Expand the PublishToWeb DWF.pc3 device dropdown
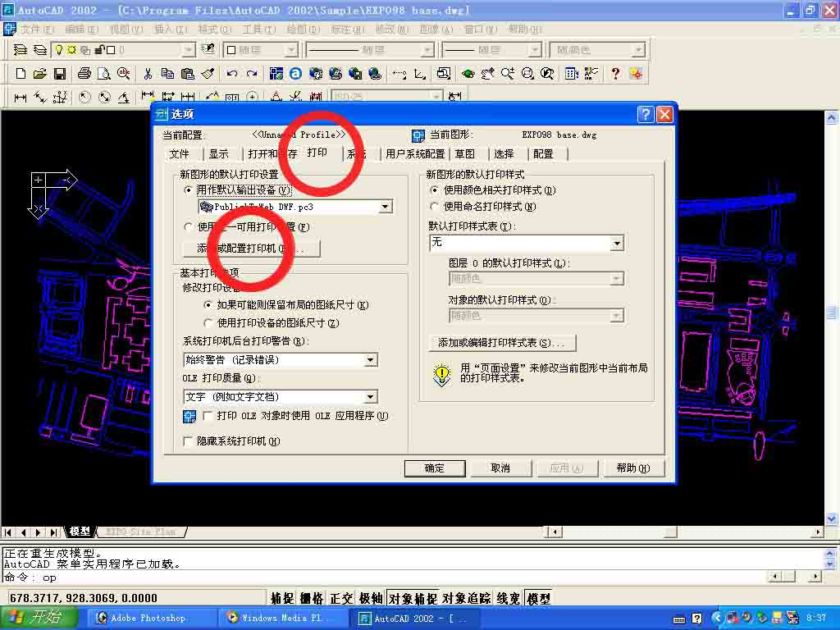The image size is (840, 630). (386, 207)
